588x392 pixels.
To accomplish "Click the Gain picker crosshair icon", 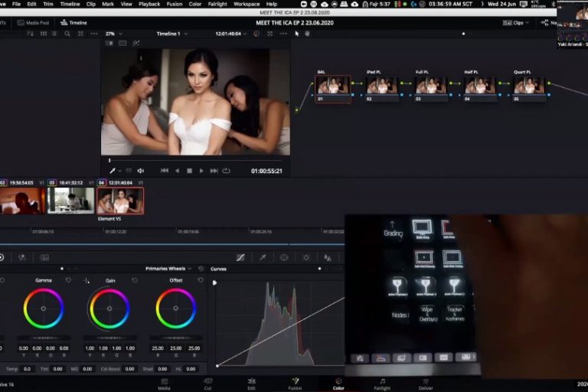I will tap(87, 281).
